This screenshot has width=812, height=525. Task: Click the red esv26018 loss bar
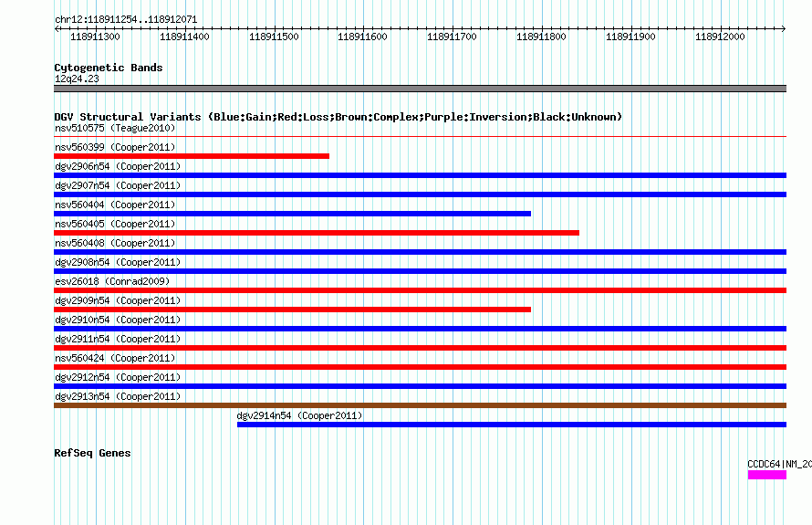pyautogui.click(x=420, y=290)
